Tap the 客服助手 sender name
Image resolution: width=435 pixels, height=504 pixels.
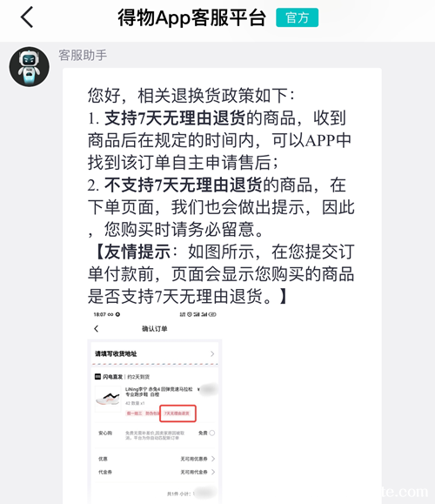(x=83, y=55)
